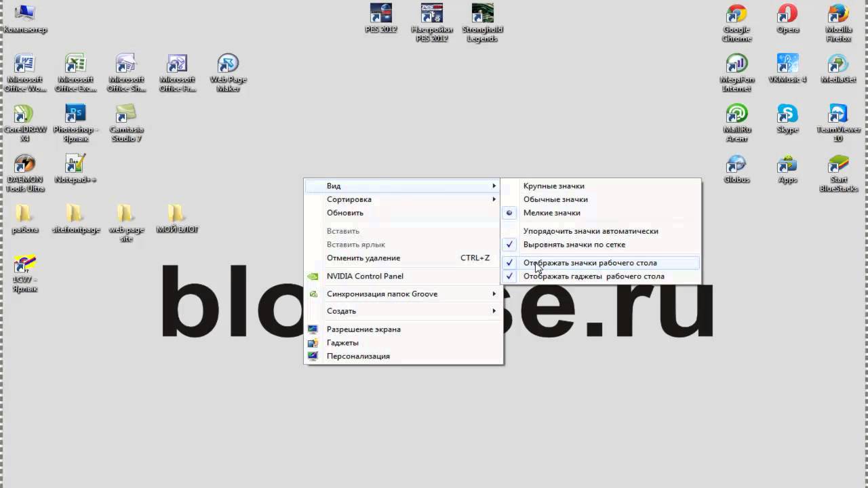This screenshot has height=488, width=868.
Task: Expand the Сортировка submenu
Action: (x=403, y=199)
